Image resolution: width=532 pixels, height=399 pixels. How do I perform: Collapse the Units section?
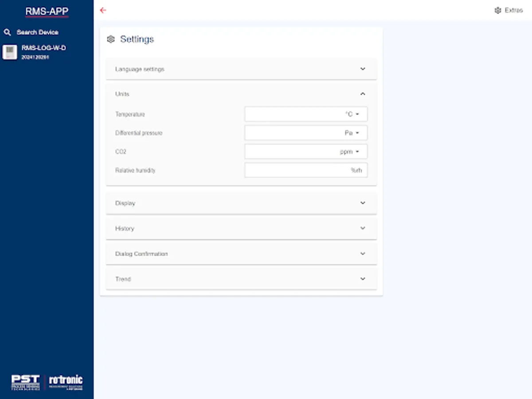[363, 94]
